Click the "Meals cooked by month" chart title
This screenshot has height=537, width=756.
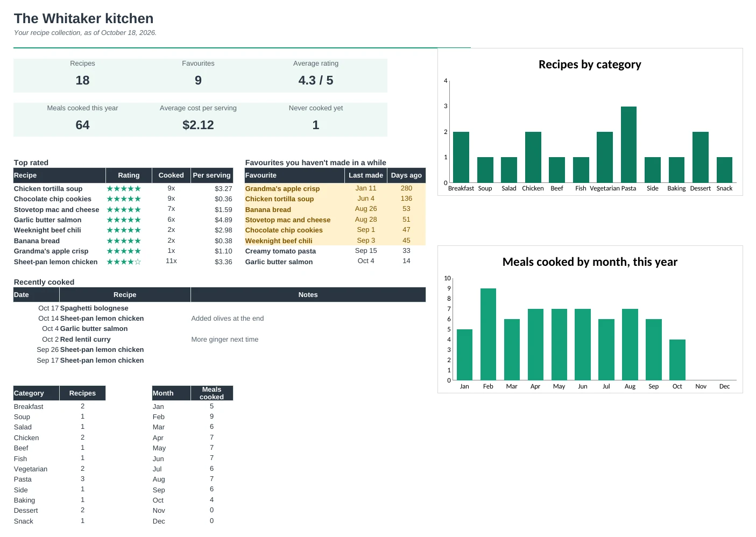[590, 262]
